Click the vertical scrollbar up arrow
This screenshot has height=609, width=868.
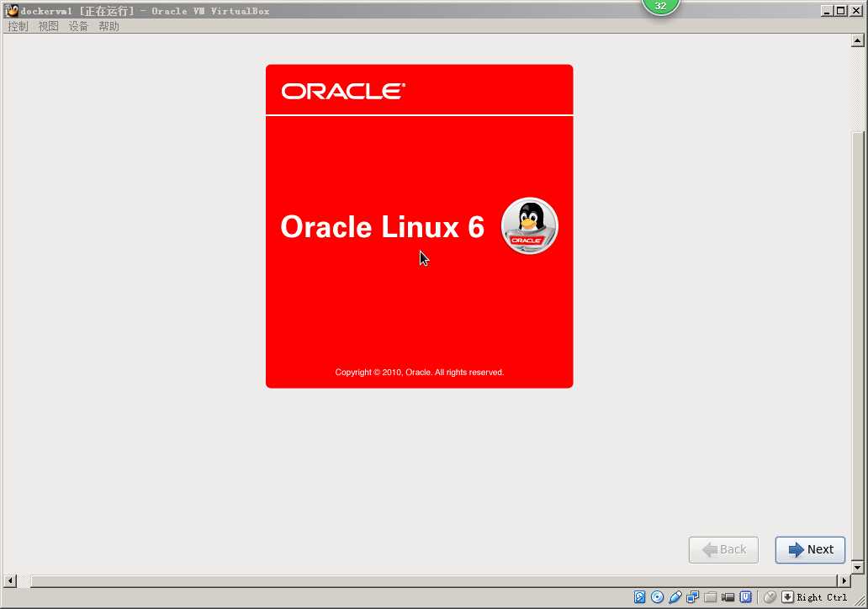pos(857,41)
